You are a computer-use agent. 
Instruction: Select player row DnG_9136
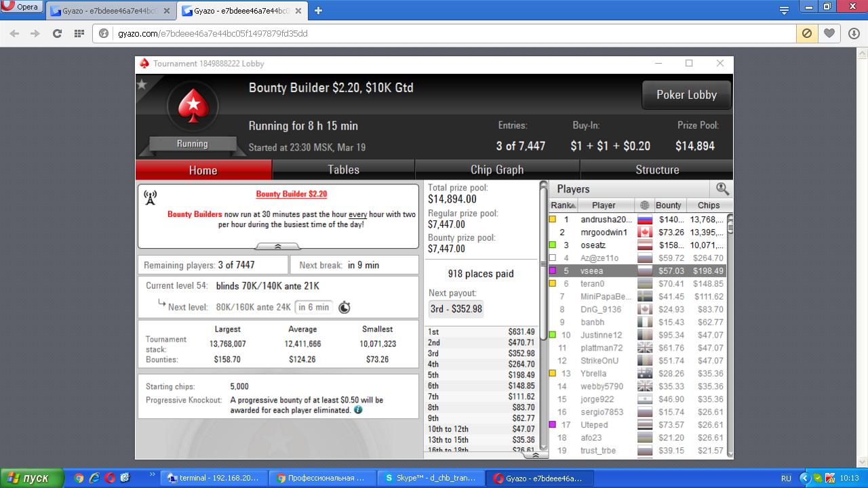637,309
